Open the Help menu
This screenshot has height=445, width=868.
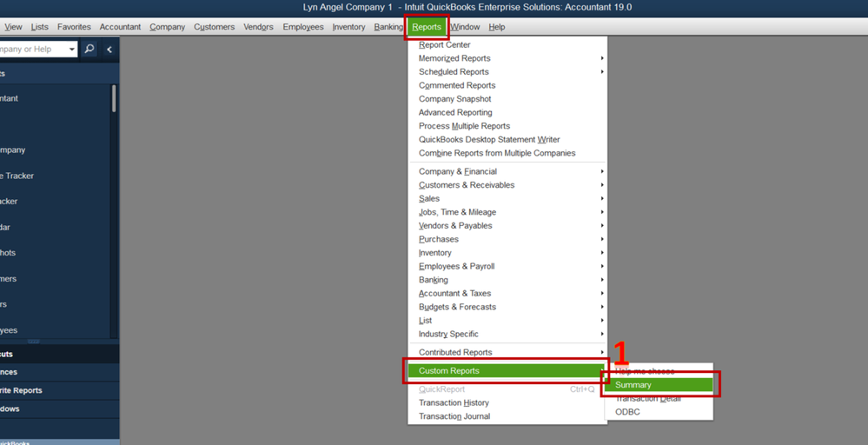tap(496, 27)
